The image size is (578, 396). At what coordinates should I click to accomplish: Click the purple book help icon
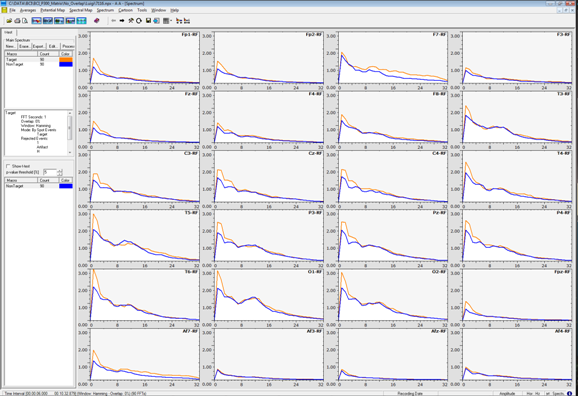(x=97, y=21)
